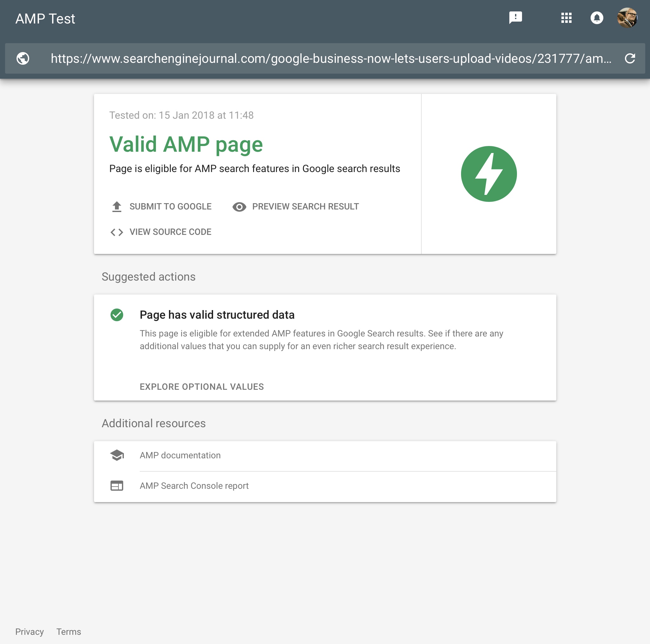Click the green AMP lightning logo
Screen dimensions: 650x644
click(488, 174)
